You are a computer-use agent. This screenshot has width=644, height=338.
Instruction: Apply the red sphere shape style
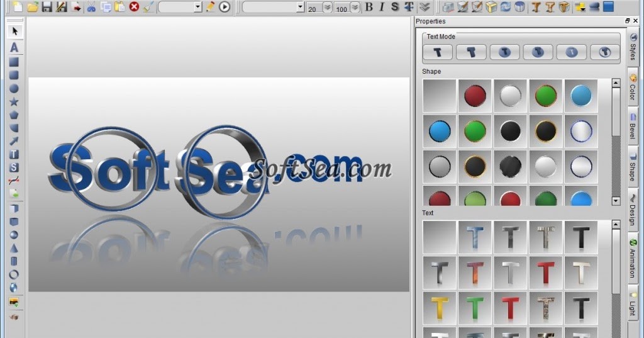click(475, 96)
